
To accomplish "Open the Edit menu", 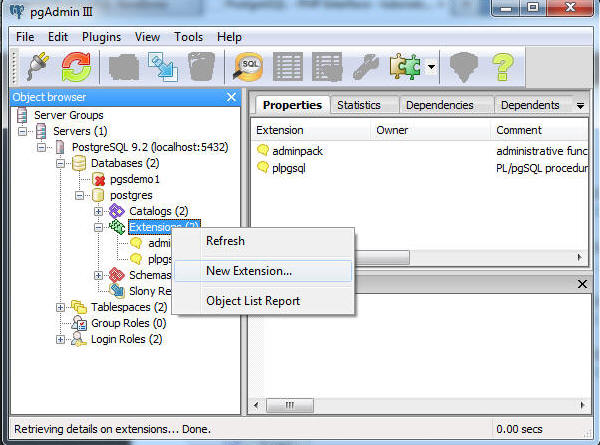I will [58, 37].
